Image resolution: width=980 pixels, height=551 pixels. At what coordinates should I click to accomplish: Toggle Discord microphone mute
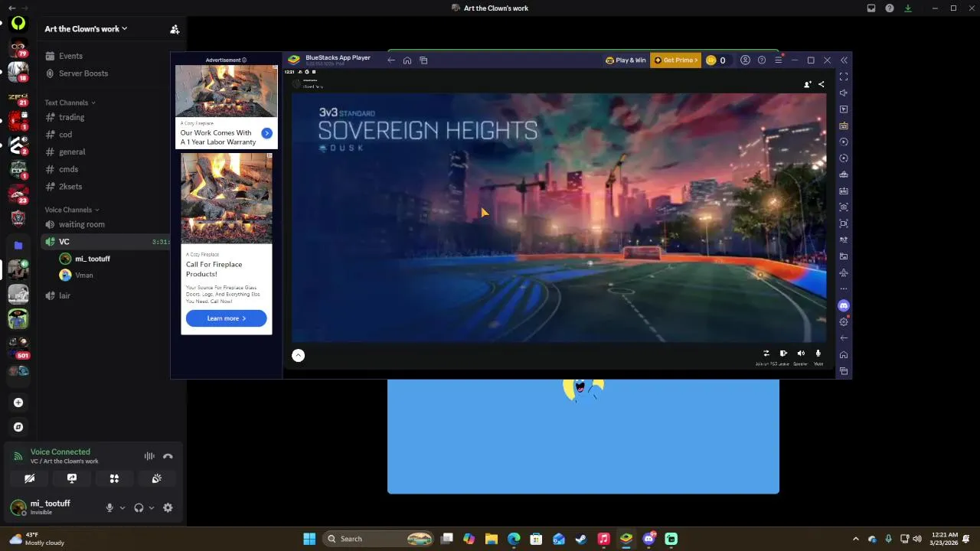click(x=109, y=507)
